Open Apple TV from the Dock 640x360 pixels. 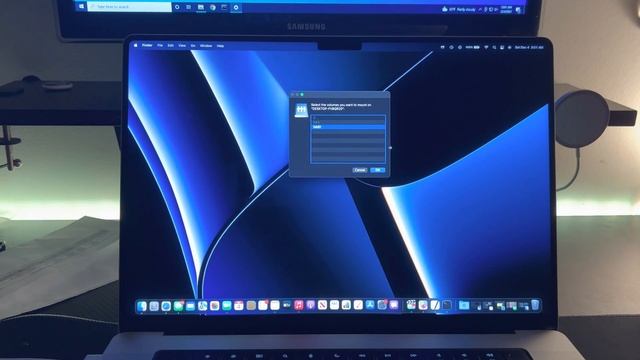click(x=287, y=306)
